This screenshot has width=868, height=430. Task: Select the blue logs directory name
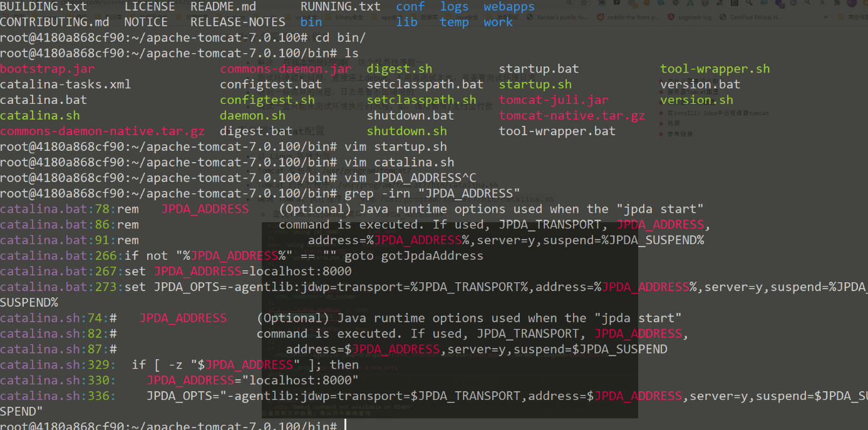click(x=454, y=7)
